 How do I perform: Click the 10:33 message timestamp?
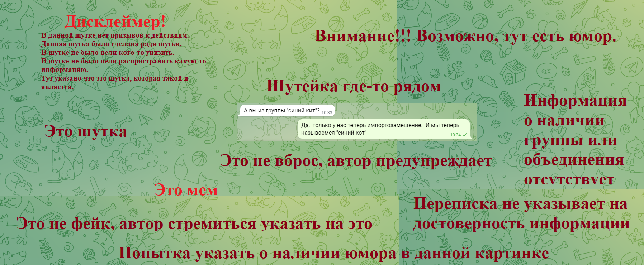[327, 112]
